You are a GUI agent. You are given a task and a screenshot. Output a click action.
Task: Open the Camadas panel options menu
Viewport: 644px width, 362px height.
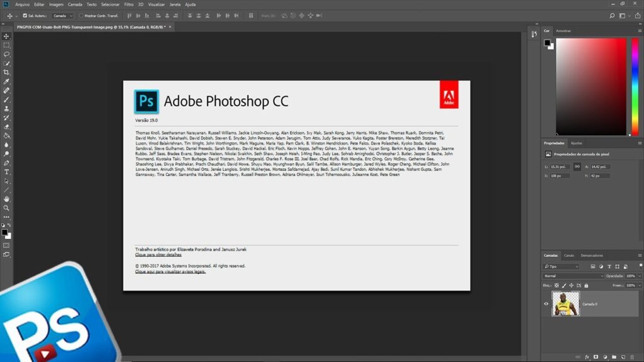pos(640,255)
